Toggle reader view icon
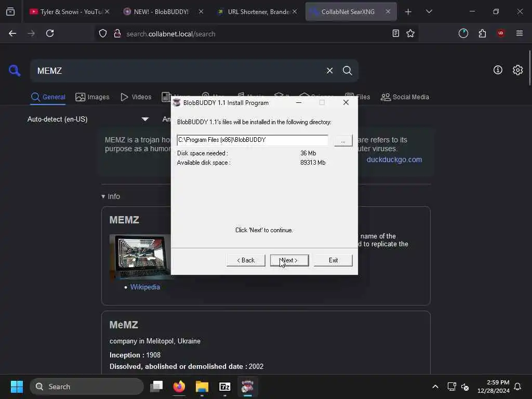This screenshot has height=399, width=532. (395, 34)
